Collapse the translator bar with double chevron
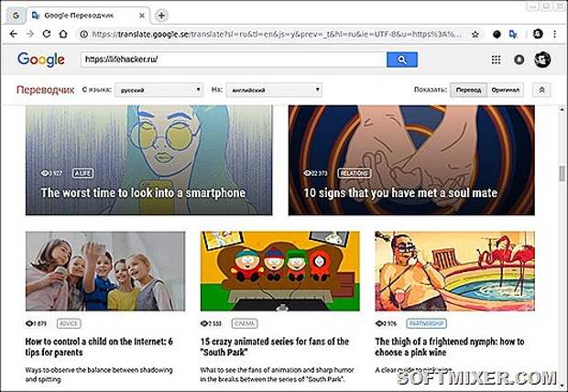The width and height of the screenshot is (568, 392). 541,90
